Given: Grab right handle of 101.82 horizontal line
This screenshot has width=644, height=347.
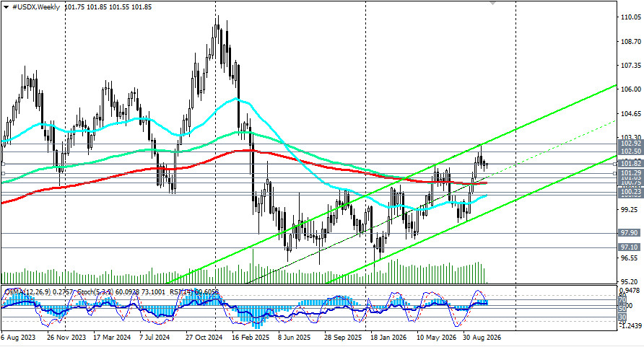Looking at the screenshot, I should pos(615,164).
